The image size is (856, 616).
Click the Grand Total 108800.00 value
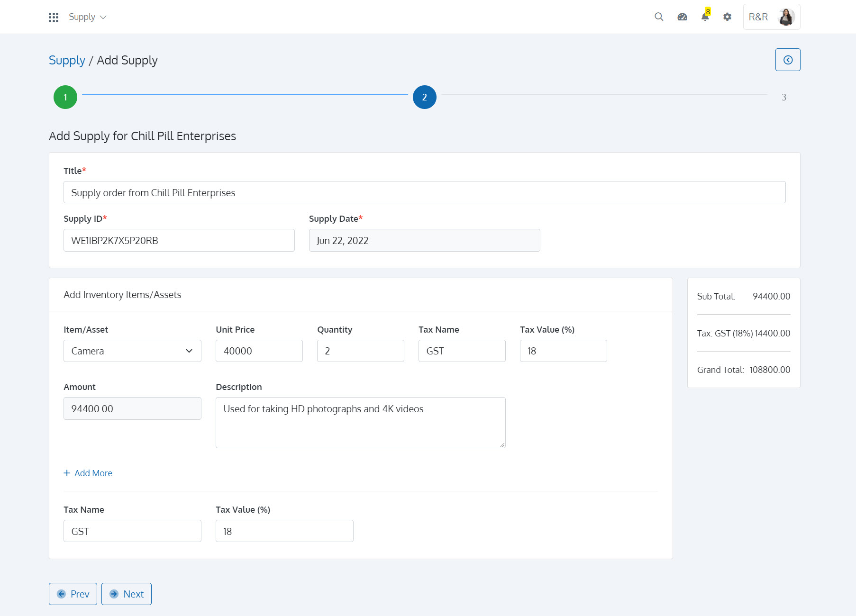770,370
